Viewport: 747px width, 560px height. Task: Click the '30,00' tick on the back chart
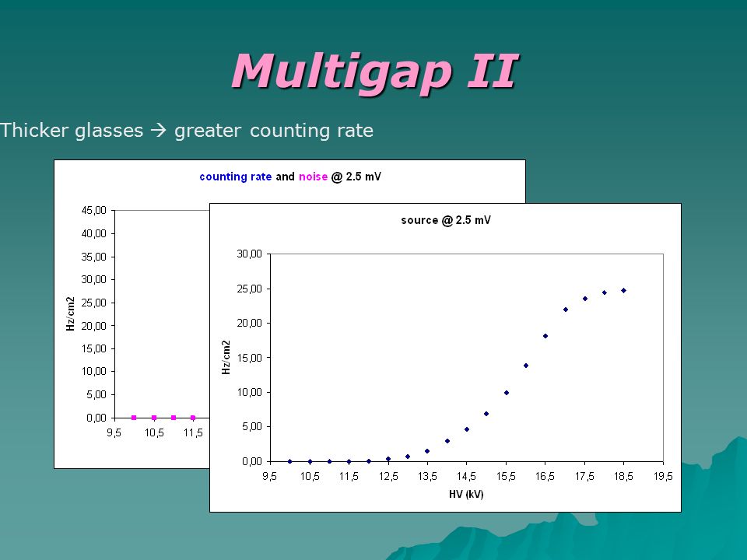94,279
